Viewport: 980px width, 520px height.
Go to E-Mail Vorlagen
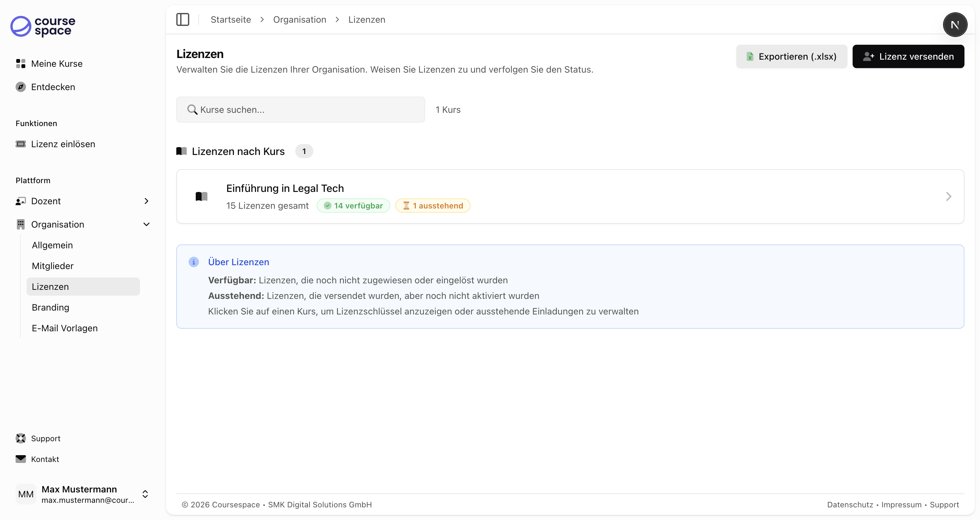(x=65, y=328)
